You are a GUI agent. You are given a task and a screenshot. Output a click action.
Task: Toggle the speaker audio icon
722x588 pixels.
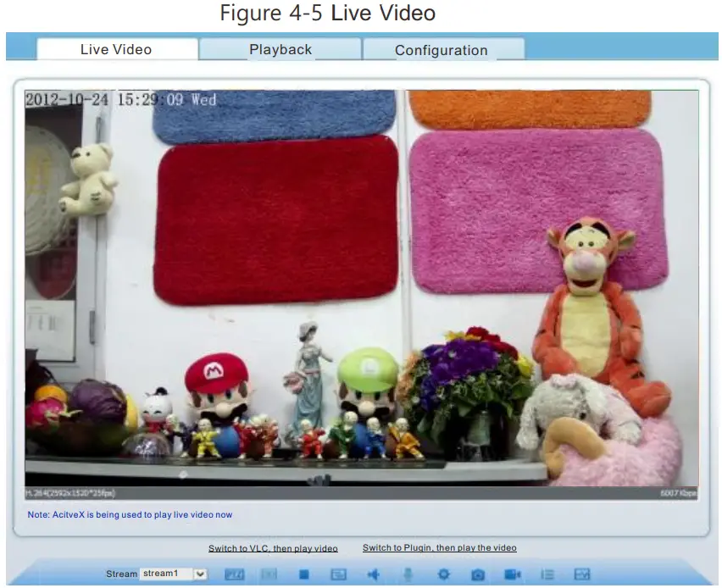tap(374, 574)
